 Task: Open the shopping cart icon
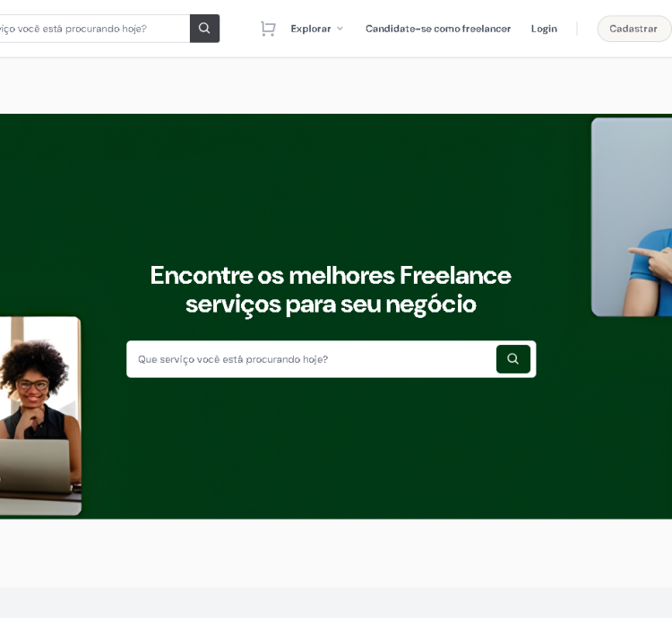(x=268, y=29)
